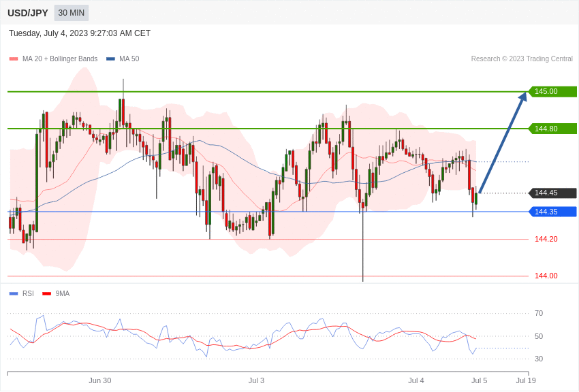Click the RSI legend label

[28, 293]
